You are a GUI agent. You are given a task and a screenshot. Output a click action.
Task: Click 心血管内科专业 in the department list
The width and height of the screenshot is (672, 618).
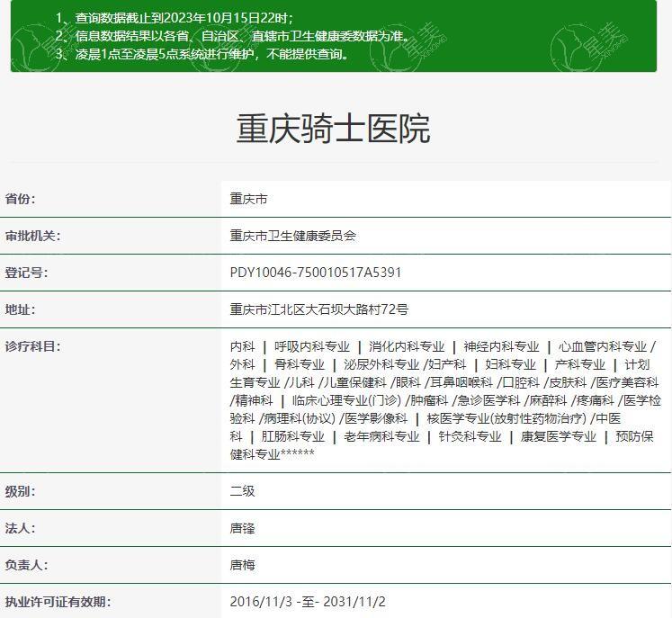[602, 346]
